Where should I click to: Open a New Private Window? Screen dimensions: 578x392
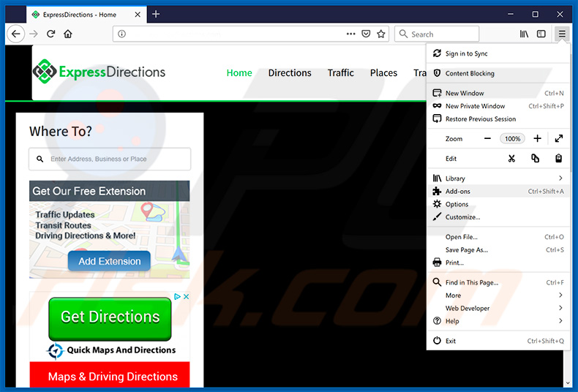pyautogui.click(x=498, y=106)
